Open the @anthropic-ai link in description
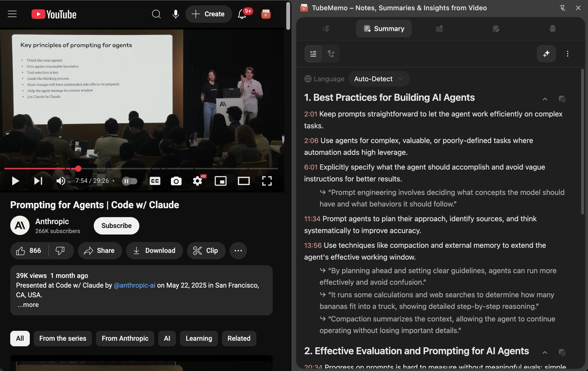Screen dimensions: 588x371 click(x=134, y=285)
